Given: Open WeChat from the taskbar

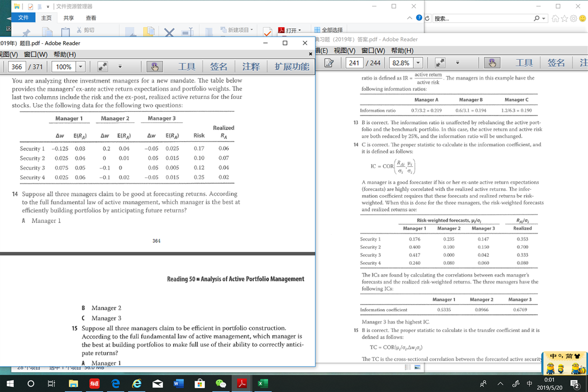Looking at the screenshot, I should [x=221, y=383].
